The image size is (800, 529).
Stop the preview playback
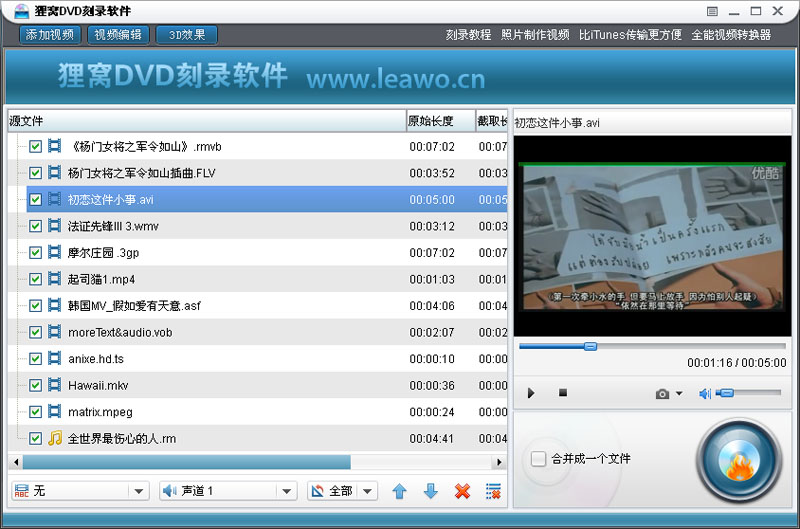point(563,392)
